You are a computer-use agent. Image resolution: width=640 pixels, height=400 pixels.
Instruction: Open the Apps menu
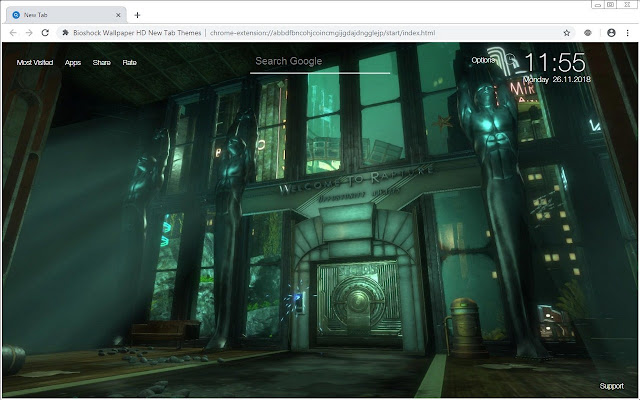tap(73, 62)
